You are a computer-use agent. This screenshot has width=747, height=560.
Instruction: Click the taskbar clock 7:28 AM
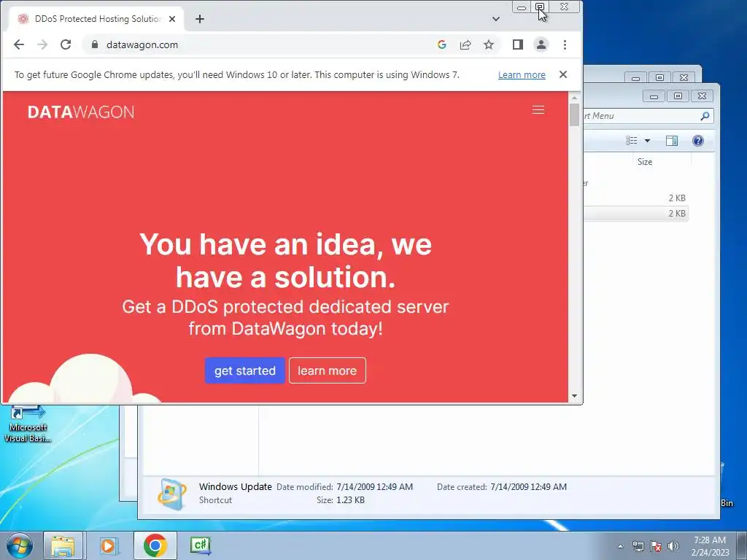(x=710, y=540)
